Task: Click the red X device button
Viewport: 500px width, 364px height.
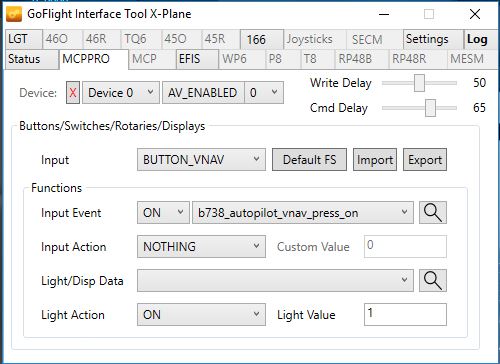Action: (73, 93)
